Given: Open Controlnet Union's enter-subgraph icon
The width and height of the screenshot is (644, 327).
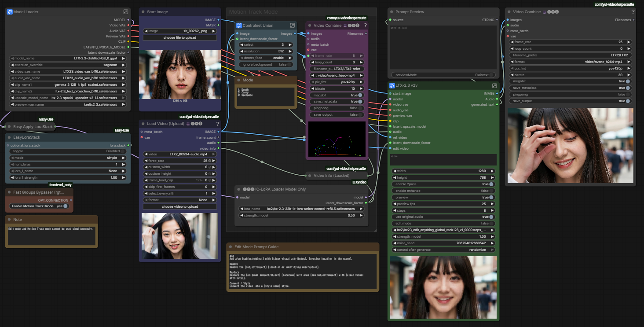Looking at the screenshot, I should (292, 26).
